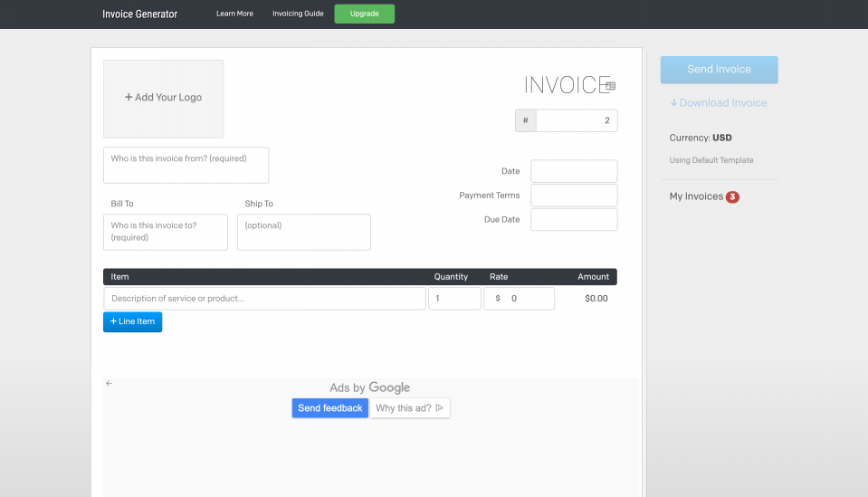Click the # prefix of invoice number

pyautogui.click(x=525, y=120)
